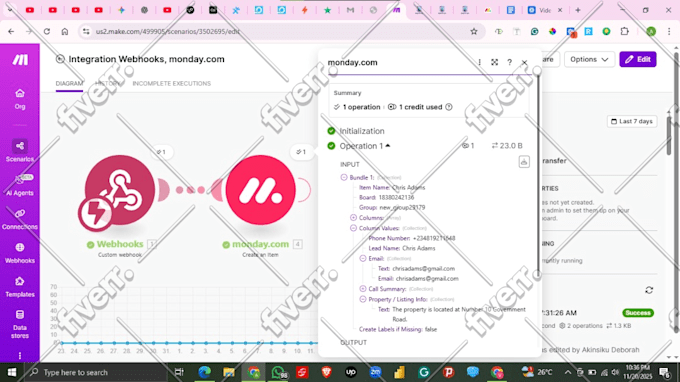Click the Board value 18380242136
Screen dimensions: 680x382
point(396,197)
